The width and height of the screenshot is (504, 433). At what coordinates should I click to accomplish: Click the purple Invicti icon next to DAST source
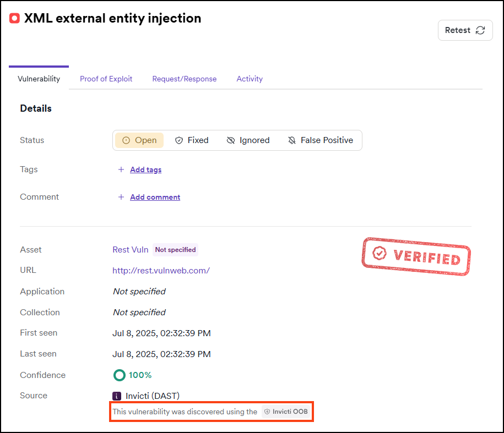(116, 396)
